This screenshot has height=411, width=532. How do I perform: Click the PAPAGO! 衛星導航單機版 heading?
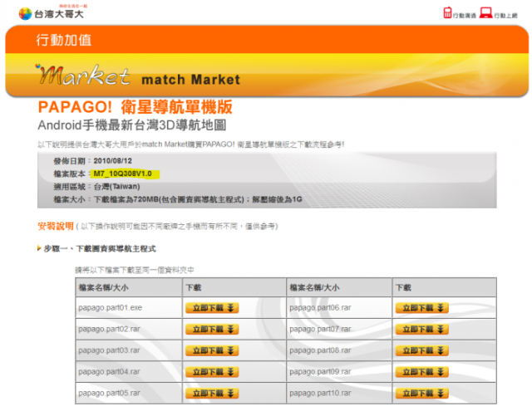(x=135, y=107)
